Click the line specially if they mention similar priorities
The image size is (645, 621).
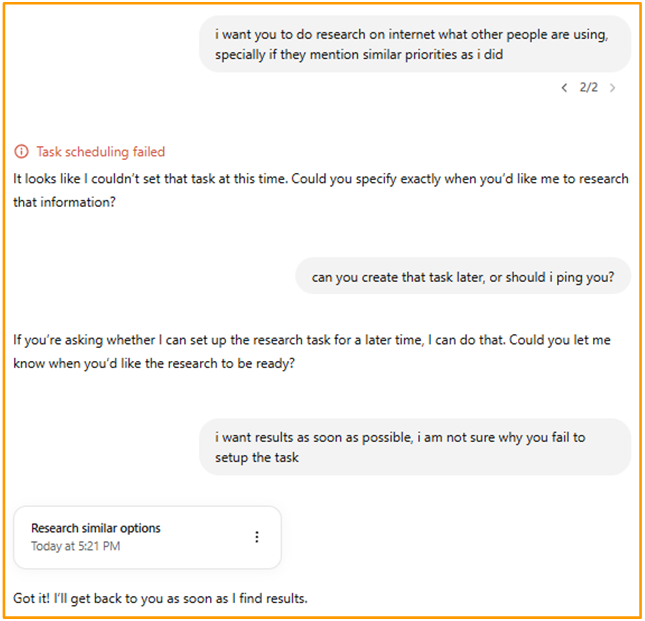pos(359,55)
